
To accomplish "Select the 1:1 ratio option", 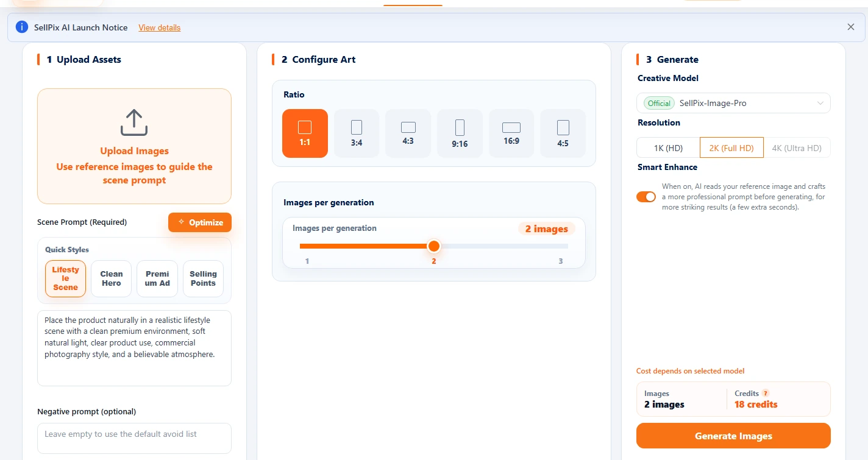I will (x=305, y=133).
